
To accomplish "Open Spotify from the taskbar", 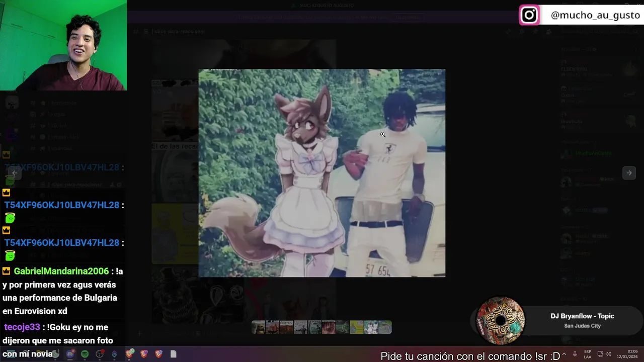I will tap(85, 354).
